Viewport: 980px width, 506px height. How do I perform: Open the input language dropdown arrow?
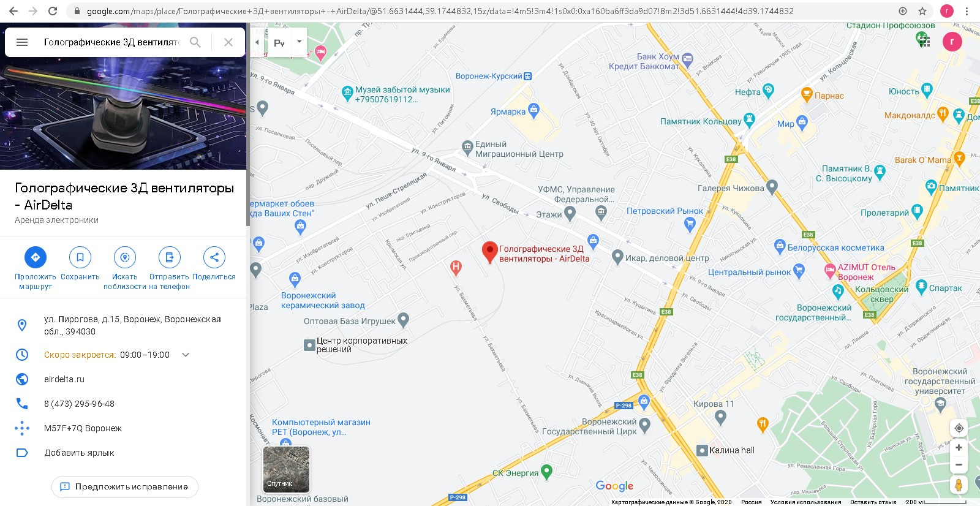(299, 42)
